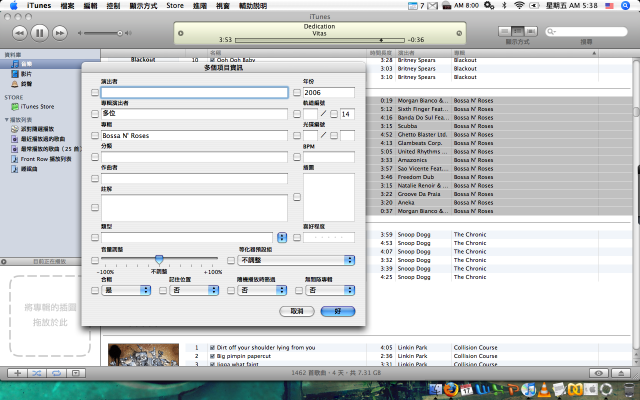Move the volume adjustment slider thumb
The height and width of the screenshot is (400, 640).
point(159,259)
